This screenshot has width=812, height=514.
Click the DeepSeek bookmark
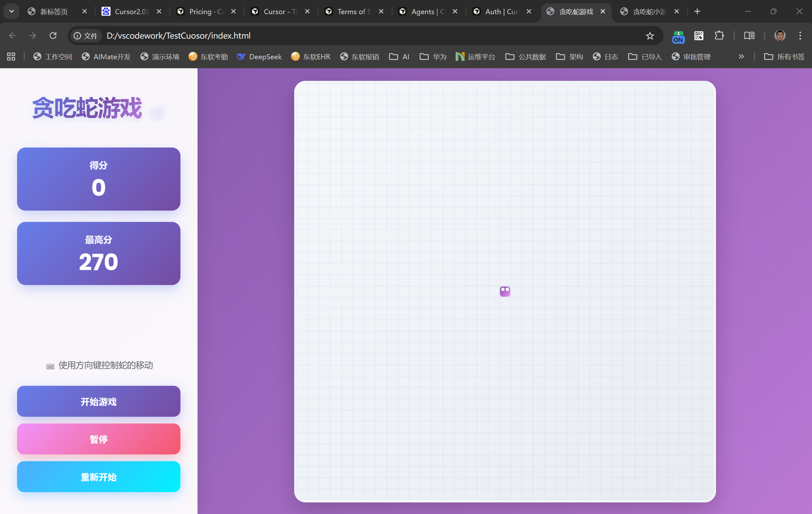259,57
